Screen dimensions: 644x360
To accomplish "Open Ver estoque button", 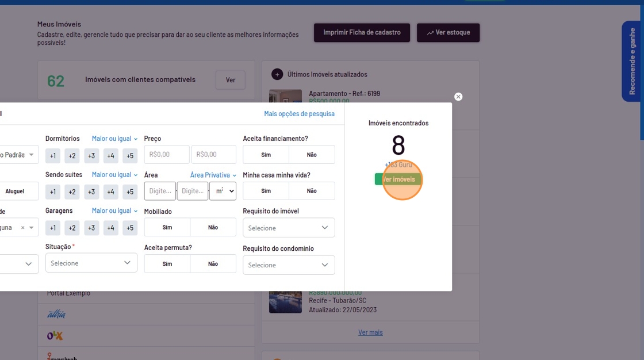I will 448,33.
